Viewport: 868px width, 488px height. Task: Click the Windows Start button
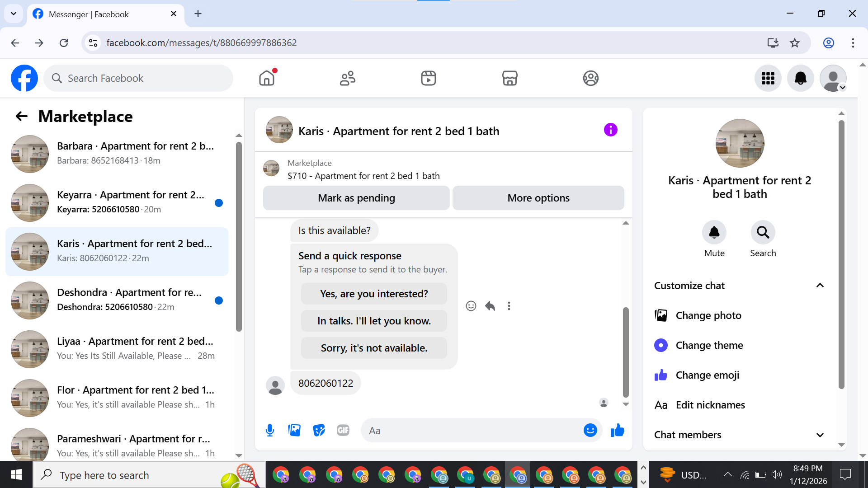[16, 475]
